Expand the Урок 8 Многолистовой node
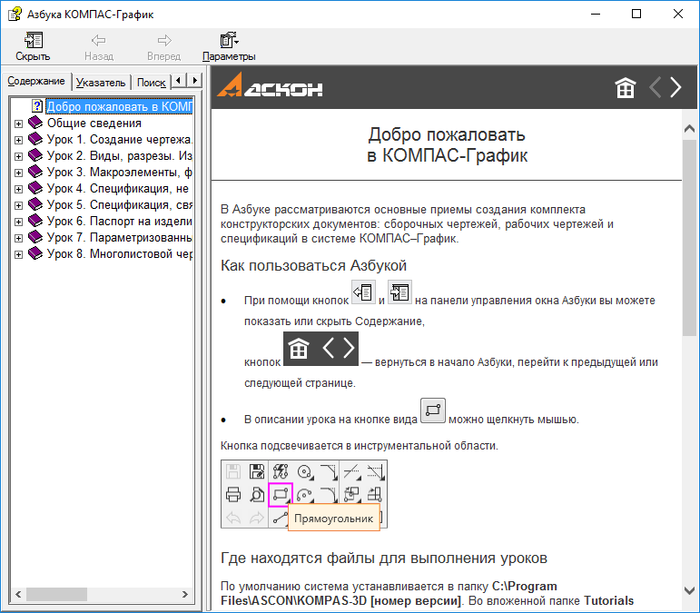Image resolution: width=700 pixels, height=613 pixels. [x=18, y=254]
